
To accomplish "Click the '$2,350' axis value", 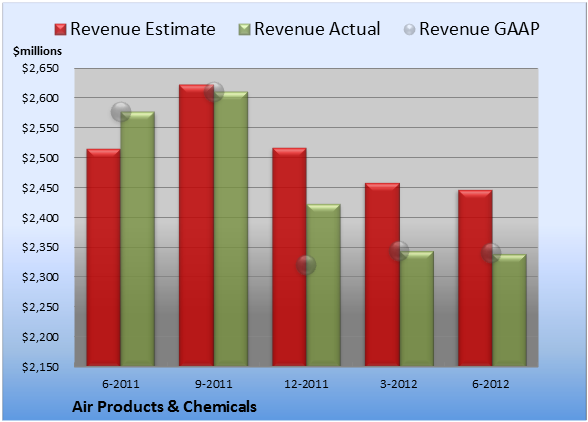I will [40, 247].
